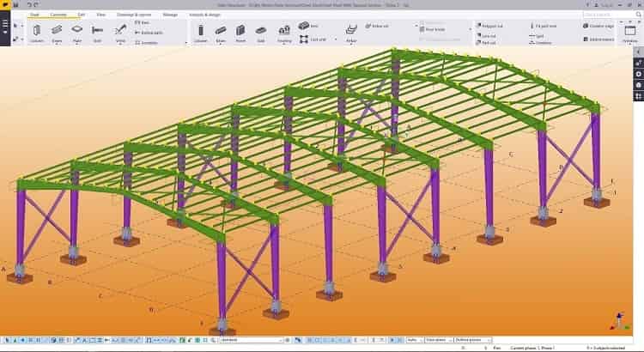Pick the concrete Footing tool
The height and width of the screenshot is (352, 644).
click(283, 32)
